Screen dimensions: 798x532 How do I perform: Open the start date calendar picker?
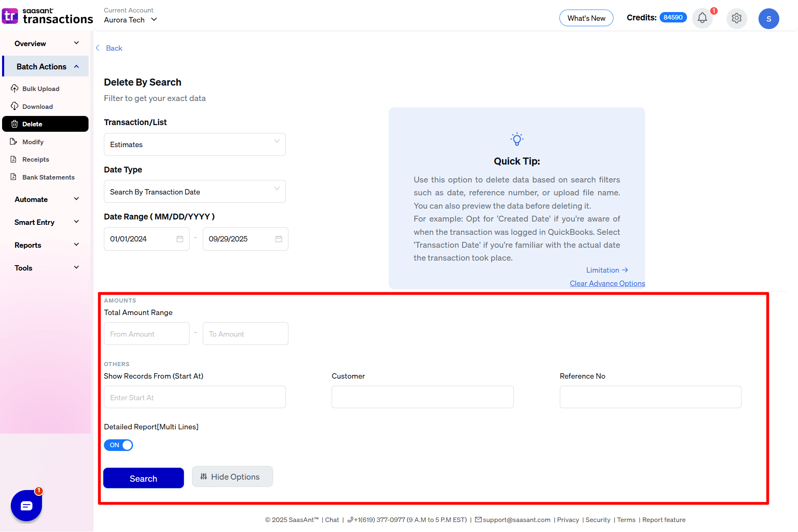point(180,239)
